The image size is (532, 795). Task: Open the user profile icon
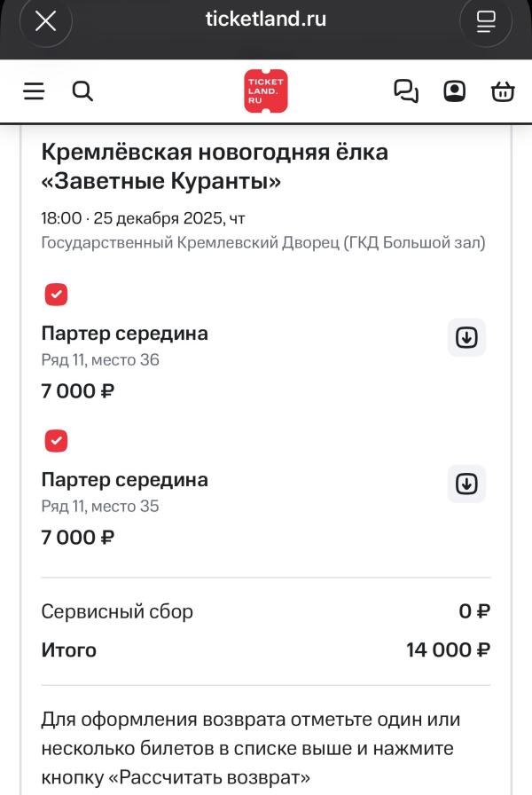pos(454,91)
